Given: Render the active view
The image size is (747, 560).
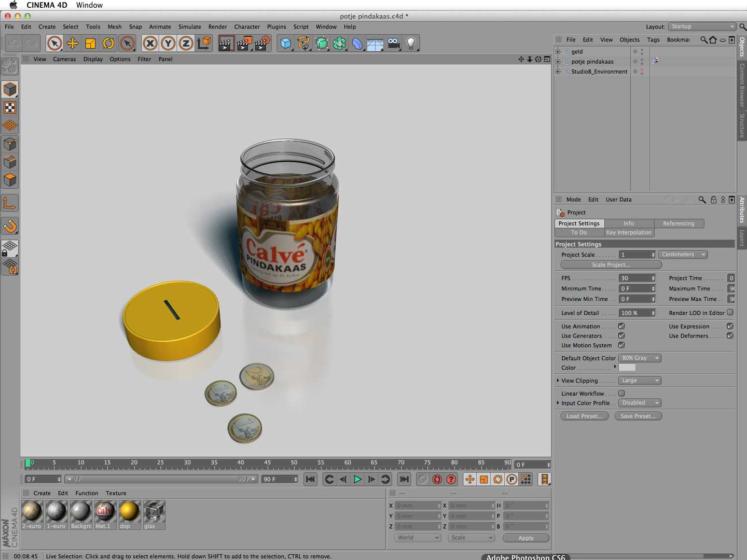Looking at the screenshot, I should tap(226, 44).
